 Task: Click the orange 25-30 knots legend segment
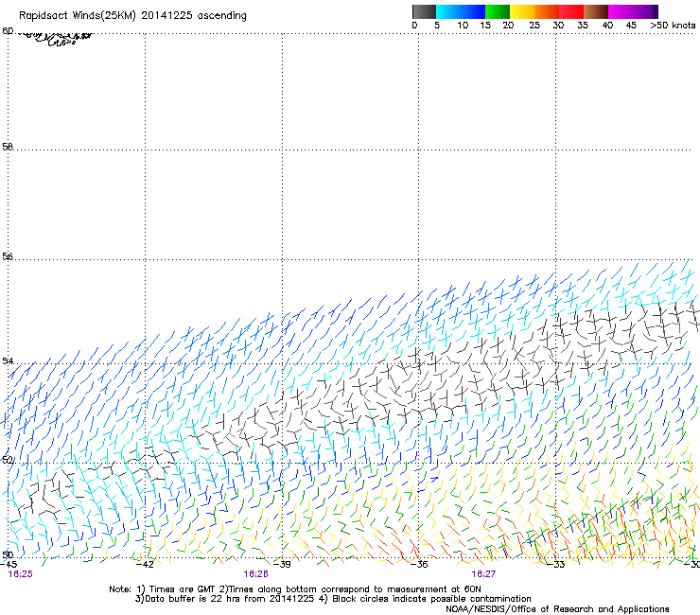[x=547, y=11]
